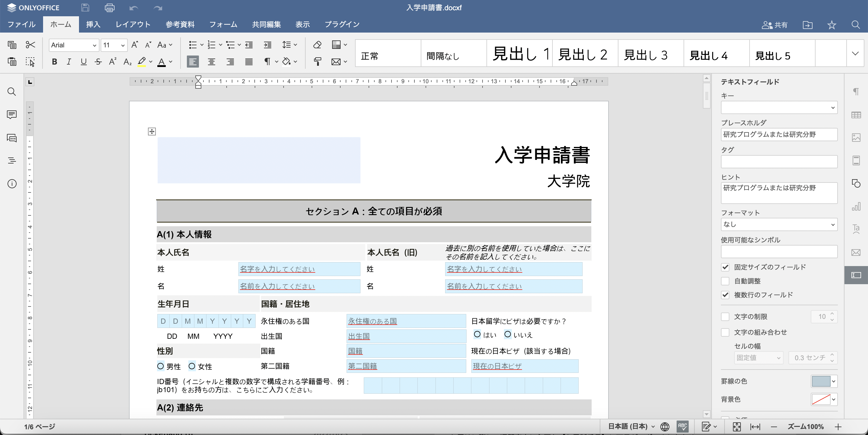Uncheck the 固定サイズのフィールド checkbox
868x435 pixels.
tap(725, 267)
